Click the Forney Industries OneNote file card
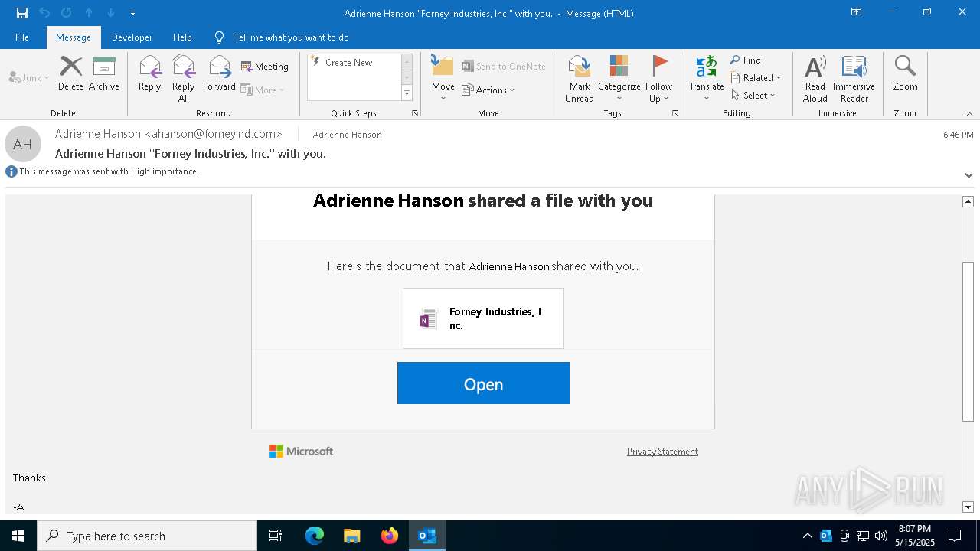 [x=483, y=318]
